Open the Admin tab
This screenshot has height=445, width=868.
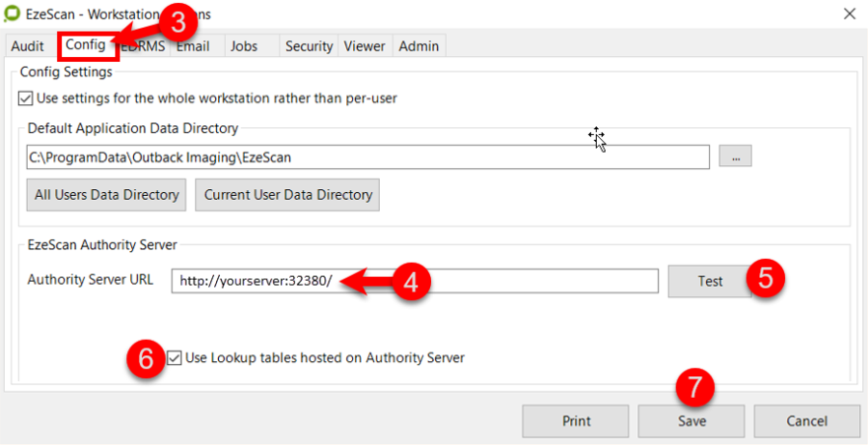pos(419,46)
